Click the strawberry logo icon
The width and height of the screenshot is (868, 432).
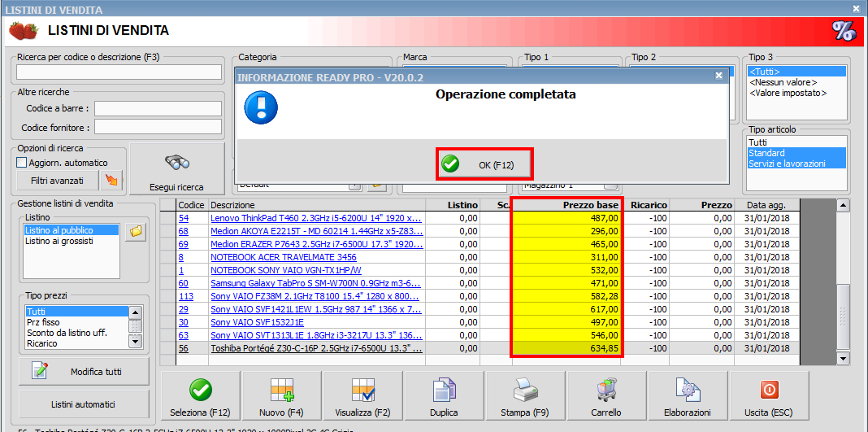click(24, 30)
